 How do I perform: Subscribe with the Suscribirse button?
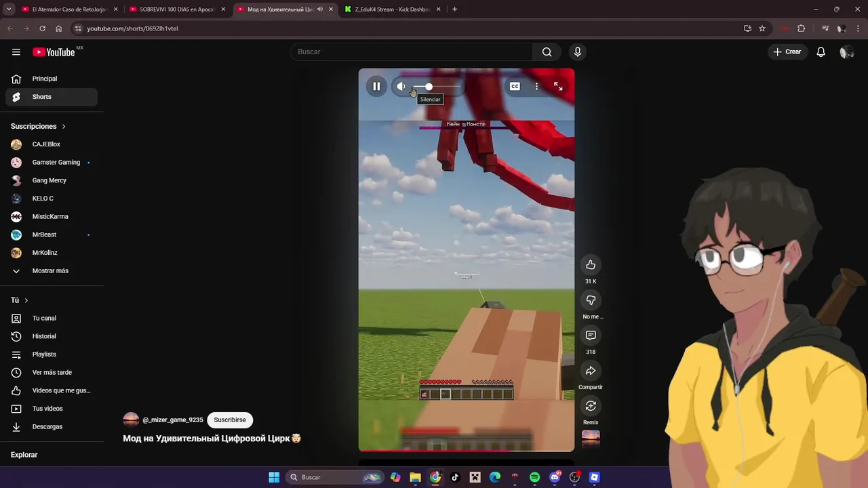(230, 420)
